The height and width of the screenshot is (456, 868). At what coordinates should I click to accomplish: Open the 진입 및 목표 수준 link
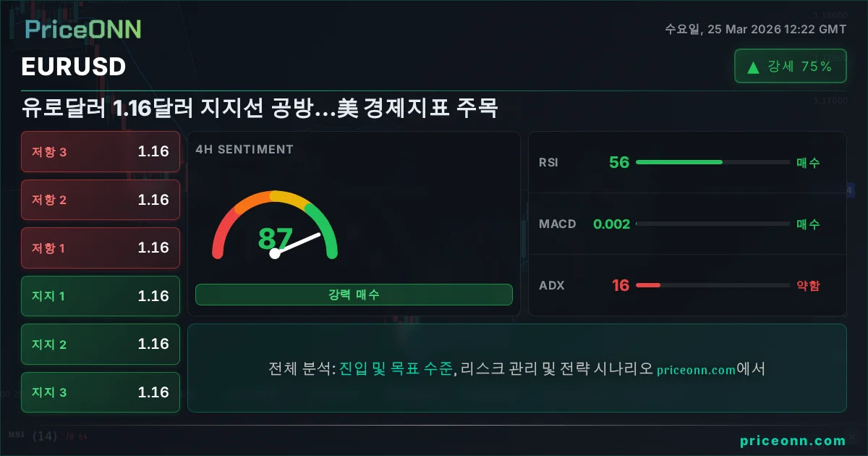[x=396, y=369]
